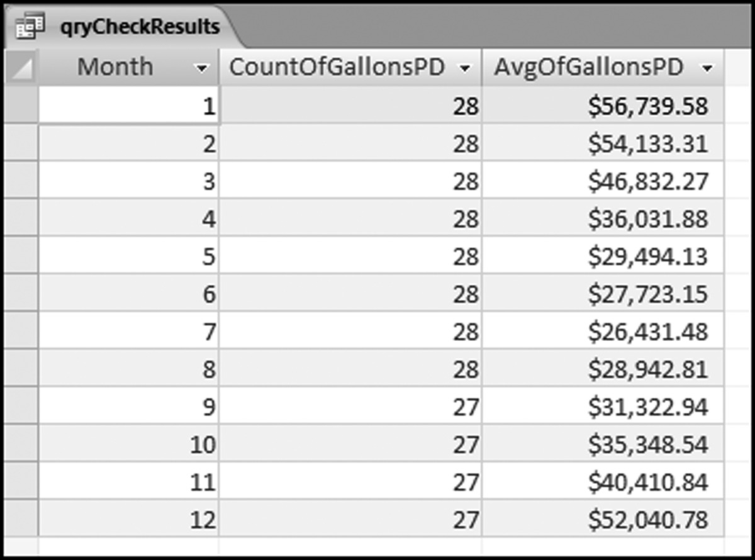Click the Month cell containing 10
This screenshot has height=560, width=755.
click(x=129, y=445)
